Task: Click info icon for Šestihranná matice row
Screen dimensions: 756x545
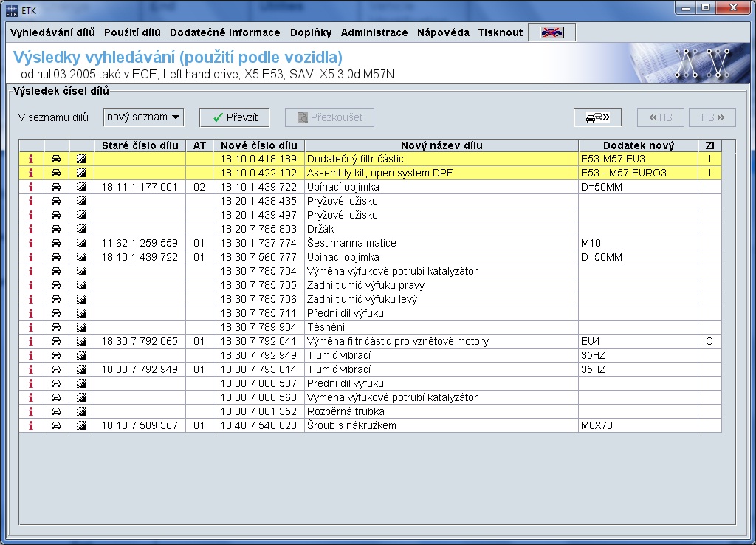Action: click(31, 243)
